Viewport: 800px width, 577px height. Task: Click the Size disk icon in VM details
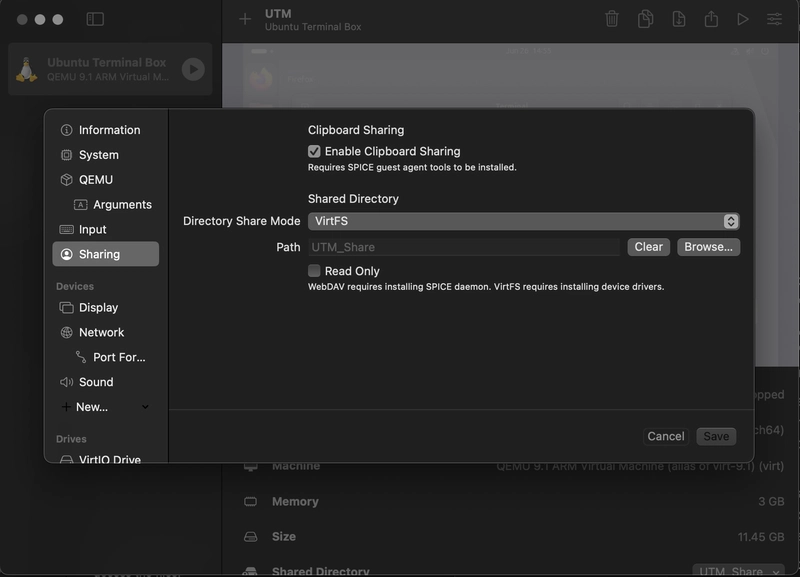pos(251,537)
